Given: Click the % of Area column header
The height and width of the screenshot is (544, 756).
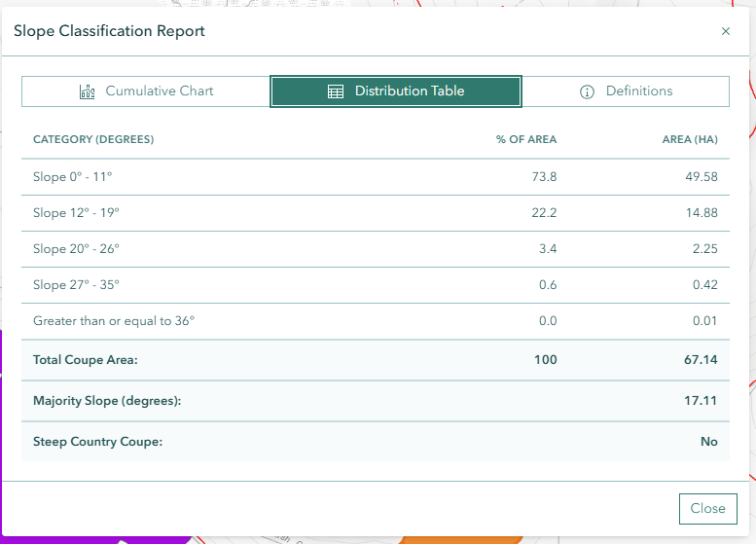Looking at the screenshot, I should (526, 140).
